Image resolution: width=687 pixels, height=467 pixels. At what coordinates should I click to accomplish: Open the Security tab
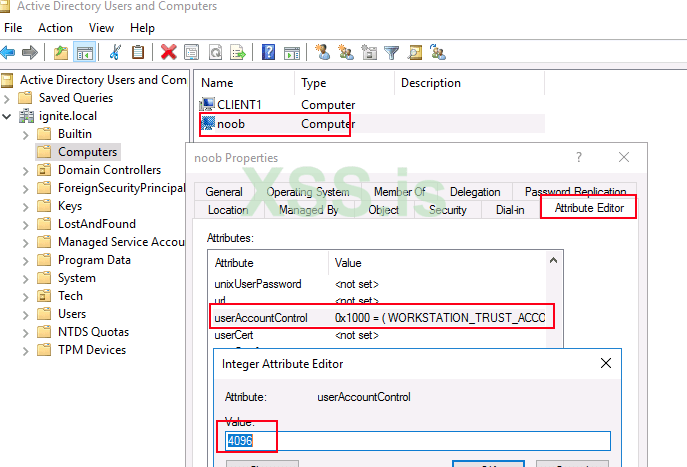(x=448, y=210)
